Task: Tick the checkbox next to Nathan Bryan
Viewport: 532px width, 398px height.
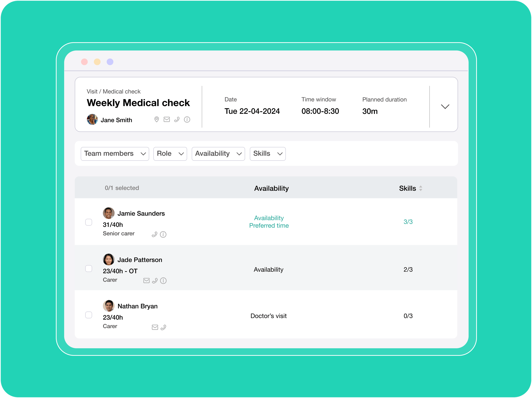Action: coord(89,315)
